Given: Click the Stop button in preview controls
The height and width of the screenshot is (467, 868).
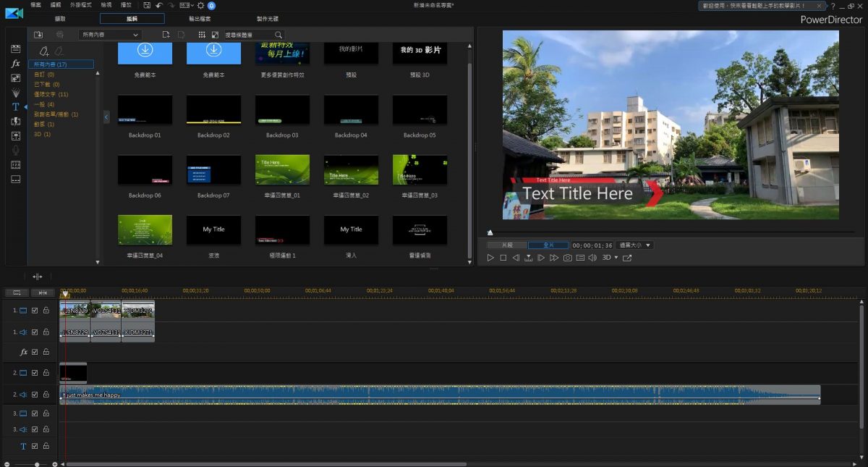Looking at the screenshot, I should [503, 258].
